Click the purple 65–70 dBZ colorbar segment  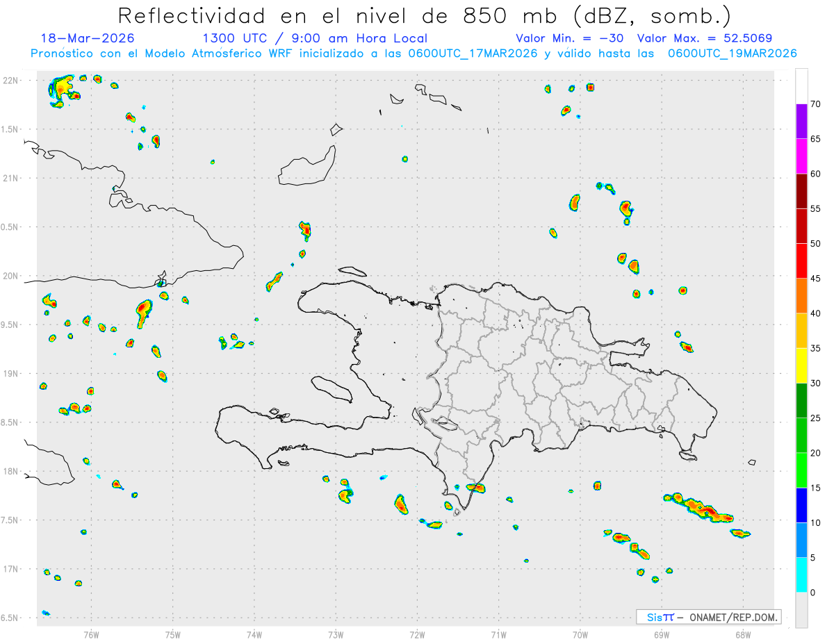(801, 121)
